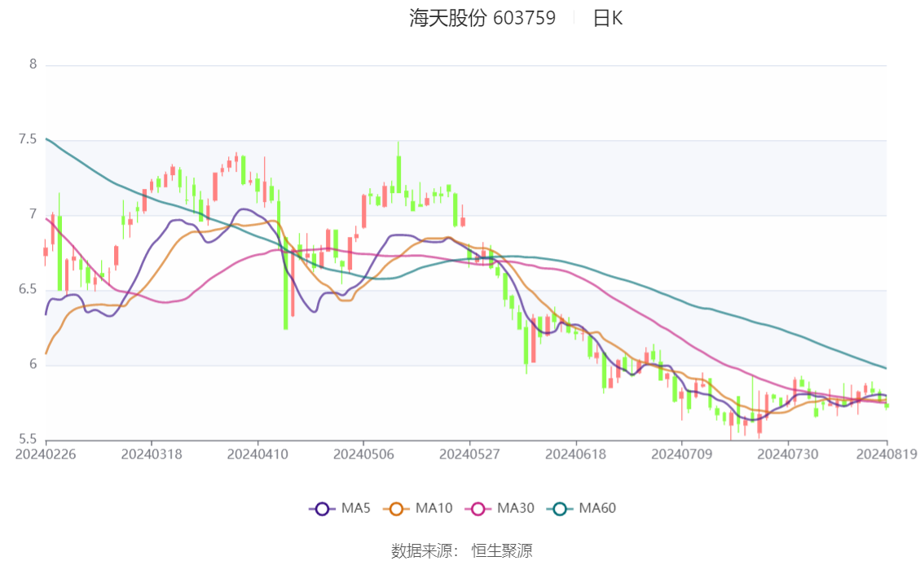Click x-axis date label 20240506
This screenshot has height=561, width=924.
click(x=363, y=454)
